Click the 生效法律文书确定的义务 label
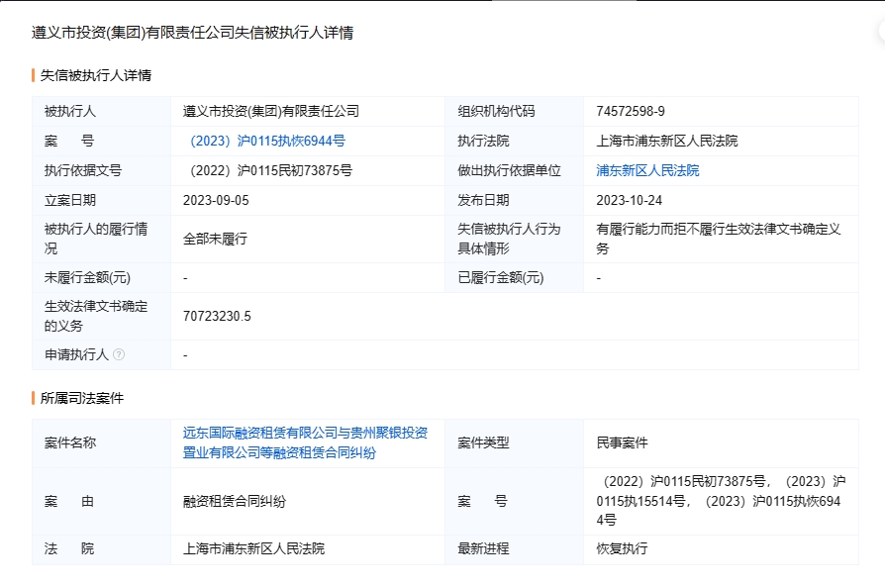The width and height of the screenshot is (885, 588). pyautogui.click(x=96, y=316)
